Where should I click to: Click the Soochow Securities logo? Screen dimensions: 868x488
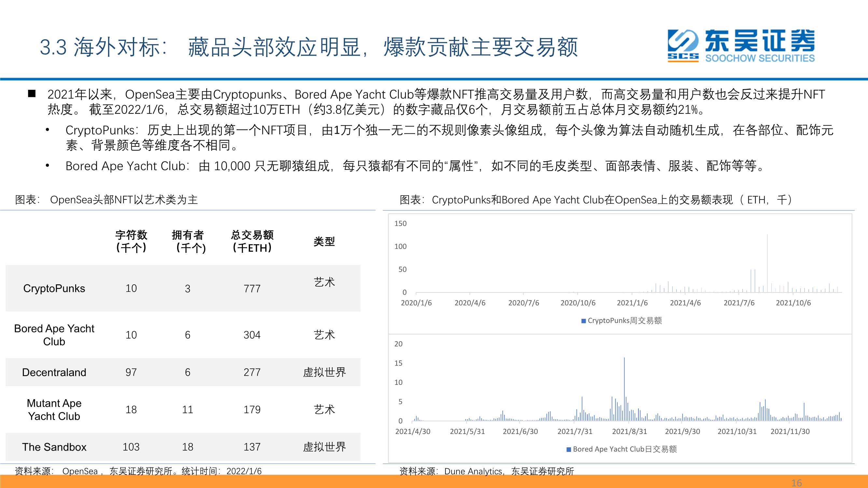(741, 46)
